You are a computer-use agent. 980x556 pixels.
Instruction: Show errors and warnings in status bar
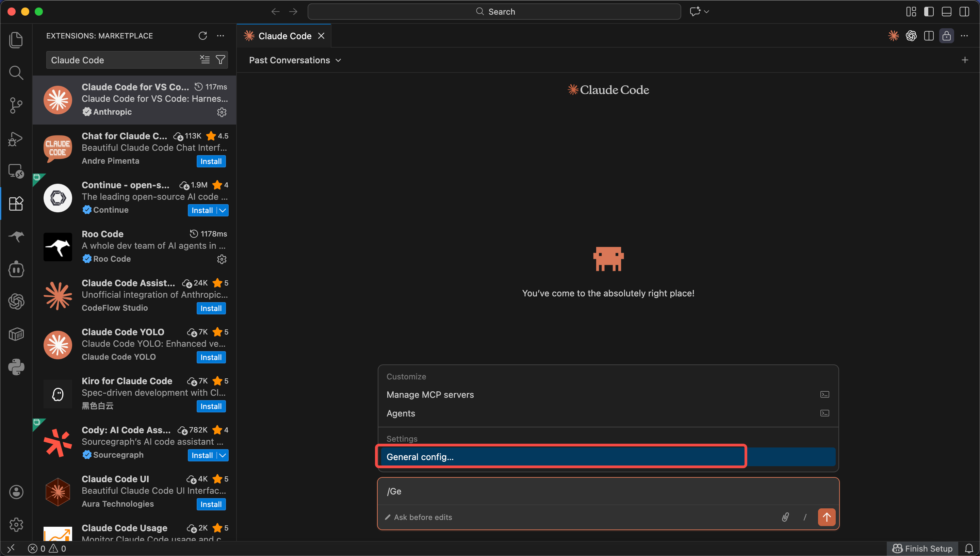click(x=47, y=549)
